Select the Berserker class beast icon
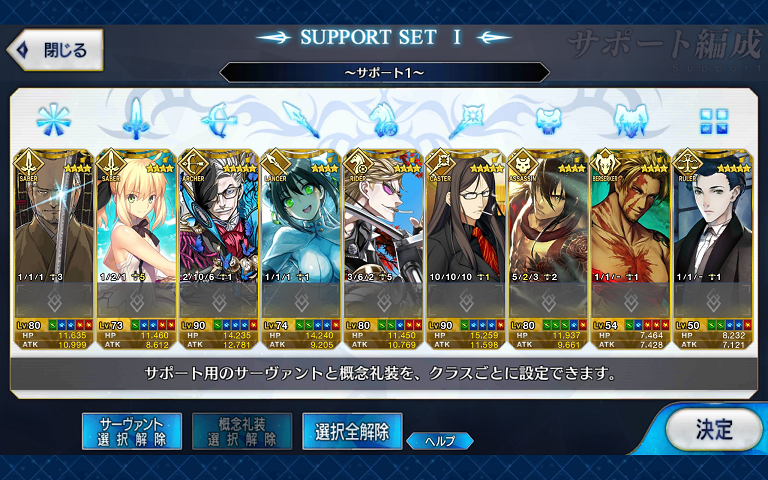This screenshot has width=768, height=480. (631, 120)
